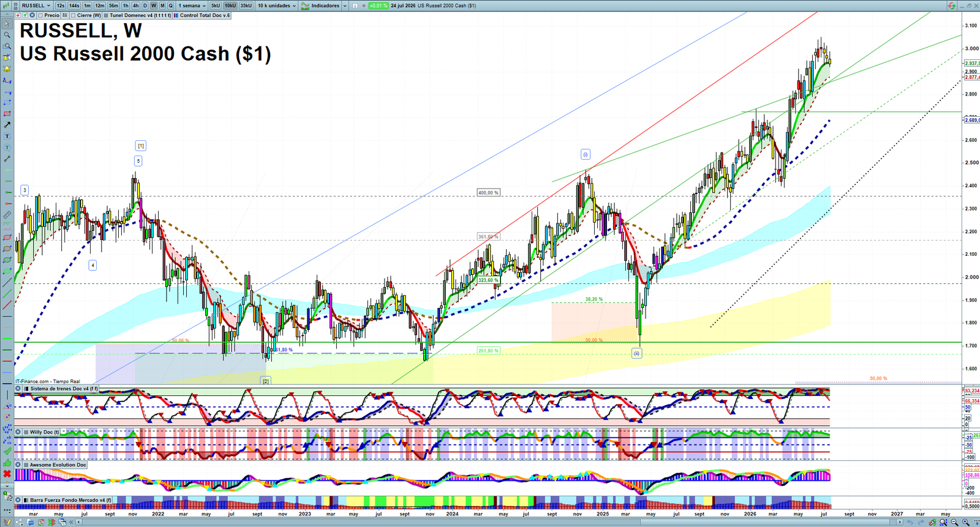Select the angle measurement tool
This screenshot has height=527, width=980.
[x=7, y=406]
